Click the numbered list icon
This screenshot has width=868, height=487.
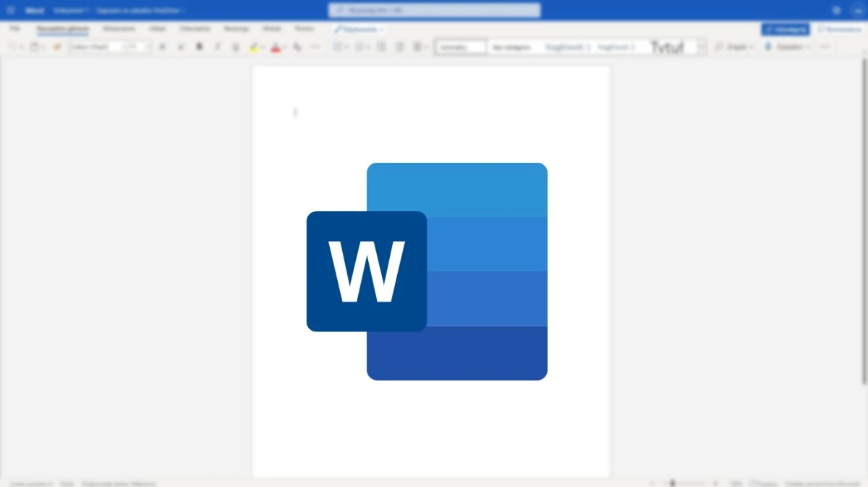point(360,47)
